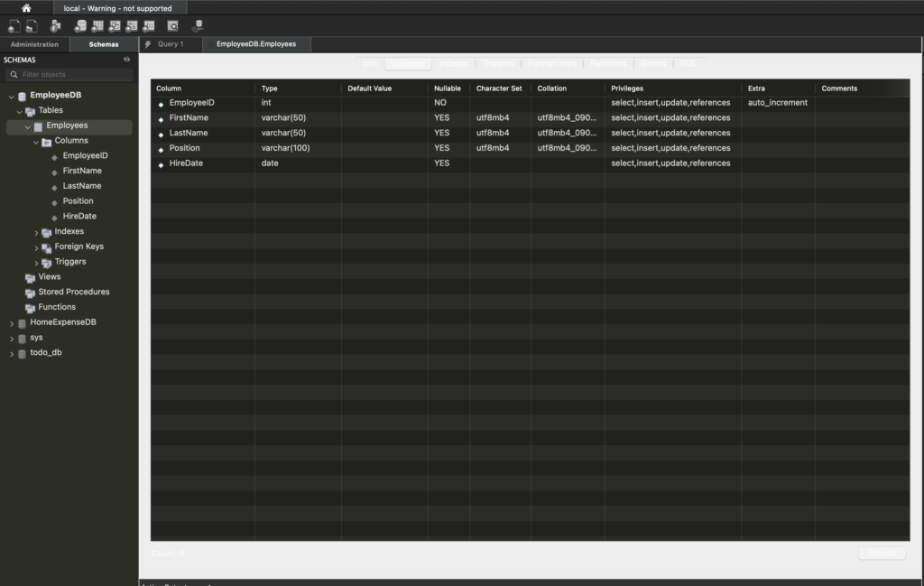The height and width of the screenshot is (586, 924).
Task: Expand the Foreign Keys folder
Action: 36,246
